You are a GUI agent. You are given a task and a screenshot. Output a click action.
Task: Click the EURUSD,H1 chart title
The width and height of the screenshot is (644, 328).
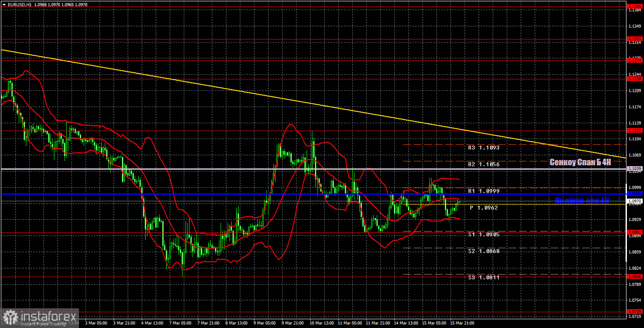(20, 4)
